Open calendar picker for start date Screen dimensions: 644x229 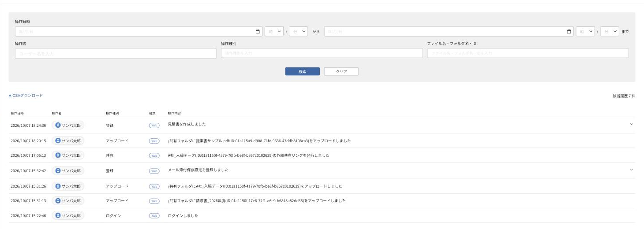tap(258, 32)
